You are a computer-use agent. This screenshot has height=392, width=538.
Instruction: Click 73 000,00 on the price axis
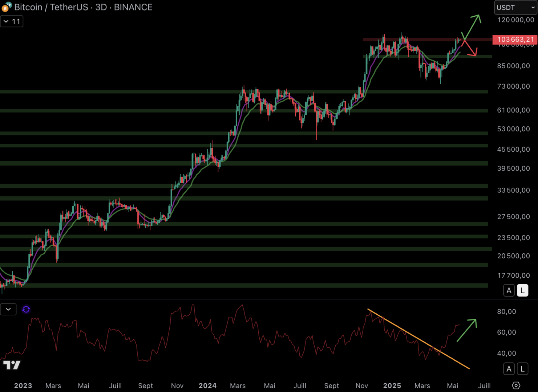point(513,86)
